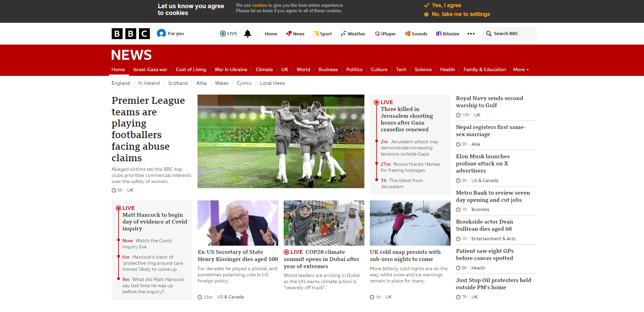
Task: Go to header Home link
Action: click(271, 34)
